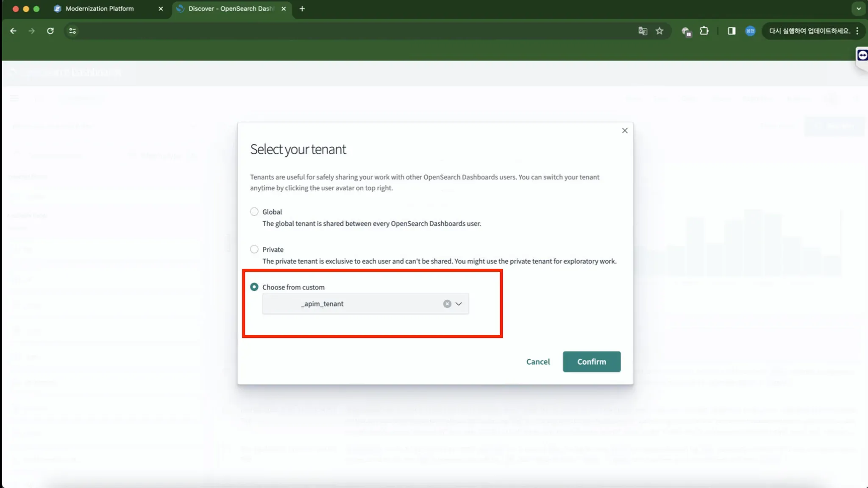Close the Select your tenant dialog
Viewport: 868px width, 488px height.
[624, 131]
